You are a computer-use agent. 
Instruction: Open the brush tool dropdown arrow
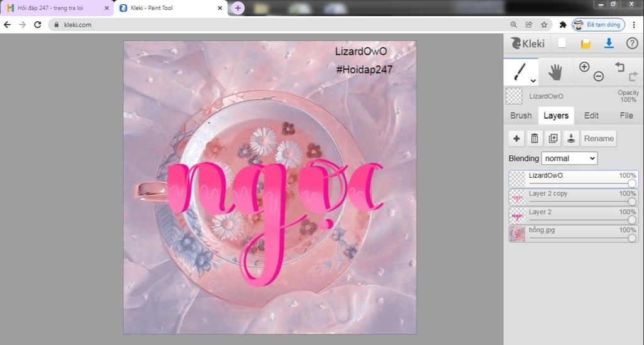click(x=533, y=81)
